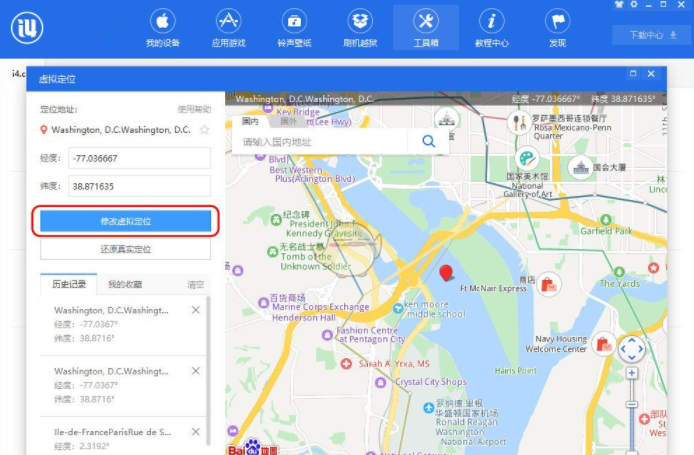
Task: Click the 经度 longitude input field
Action: (x=139, y=158)
